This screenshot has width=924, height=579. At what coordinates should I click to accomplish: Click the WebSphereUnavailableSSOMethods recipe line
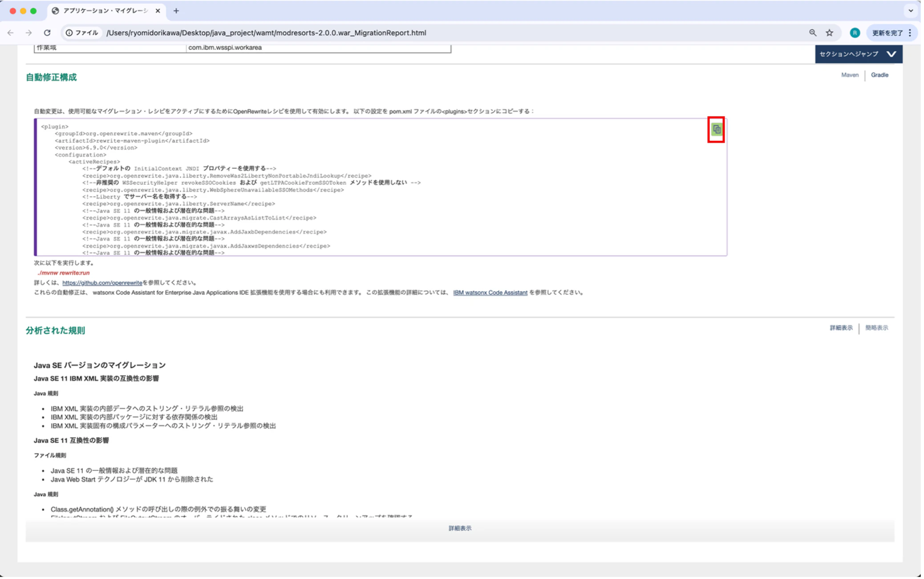tap(213, 190)
